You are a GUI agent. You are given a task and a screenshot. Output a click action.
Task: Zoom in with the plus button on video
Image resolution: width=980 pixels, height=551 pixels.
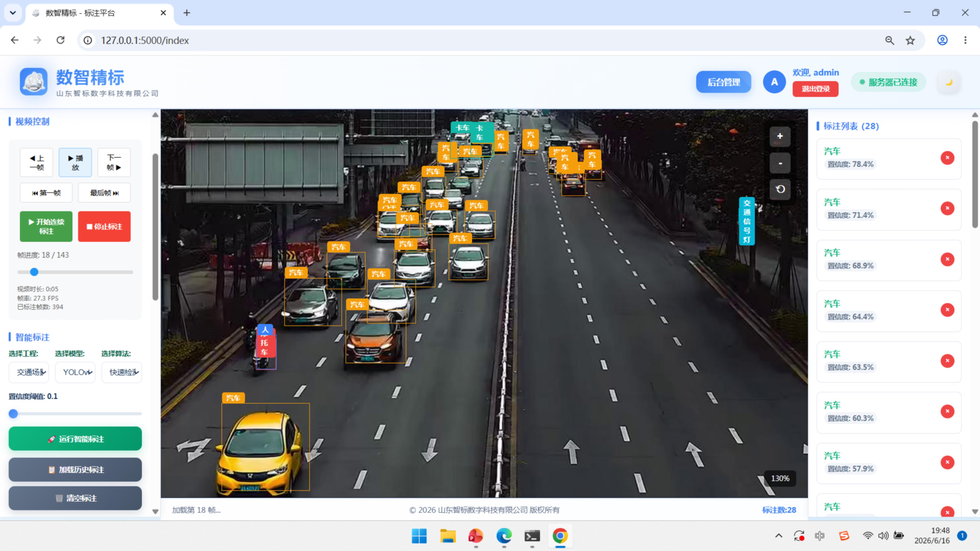coord(780,136)
